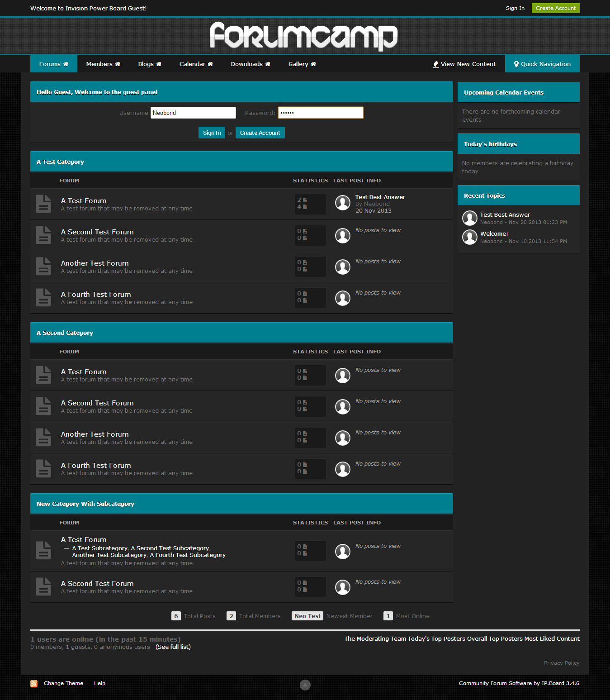This screenshot has height=700, width=610.
Task: Click the Quick Navigation pin icon
Action: pos(516,64)
